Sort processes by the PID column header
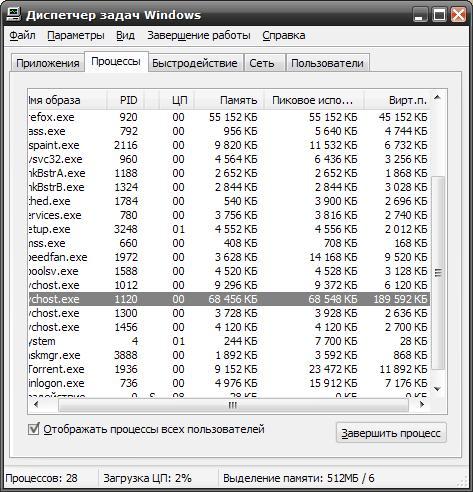 click(x=125, y=100)
